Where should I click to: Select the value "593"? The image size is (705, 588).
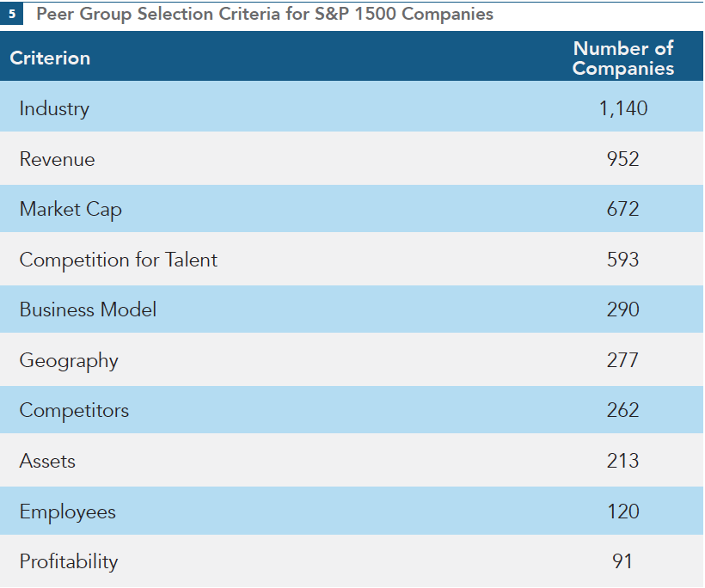point(622,260)
